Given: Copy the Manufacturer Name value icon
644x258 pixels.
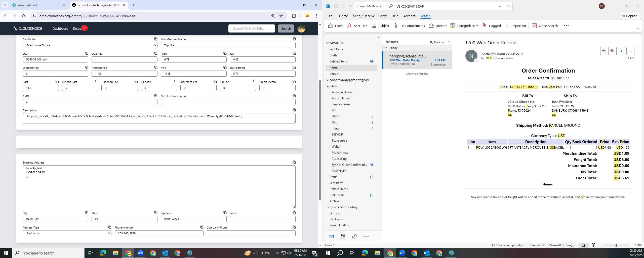Looking at the screenshot, I should point(294,39).
